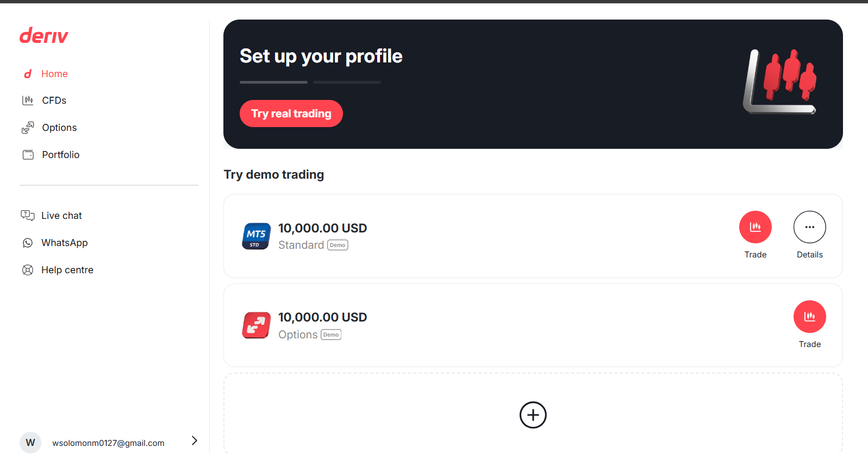The image size is (868, 466).
Task: Trade on the Options demo account
Action: tap(810, 317)
